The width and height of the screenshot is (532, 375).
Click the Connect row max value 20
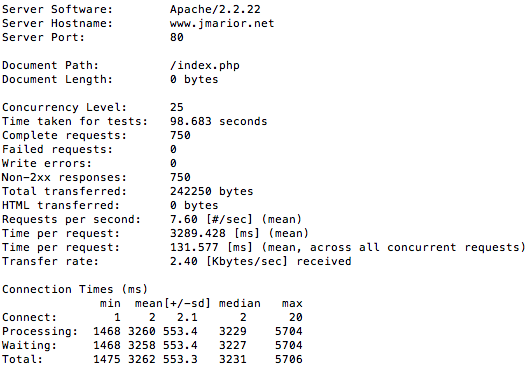[x=296, y=317]
